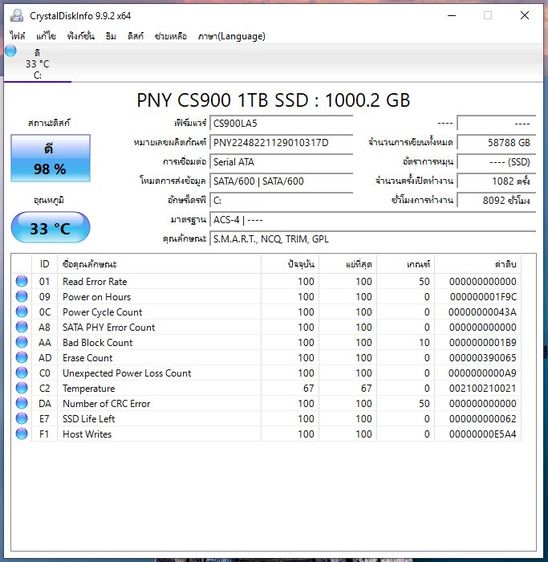Click the power on hours value 8092

click(x=496, y=200)
